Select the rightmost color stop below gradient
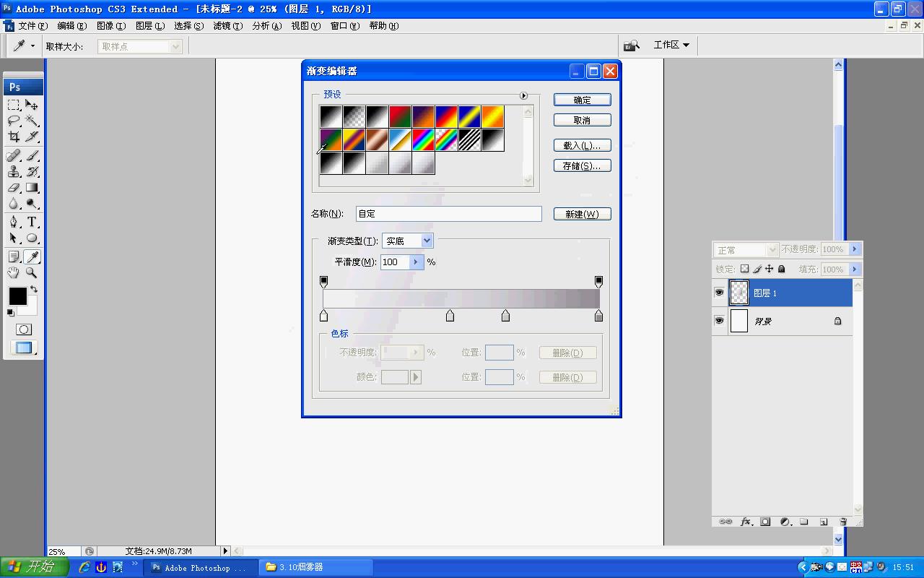Image resolution: width=924 pixels, height=578 pixels. (598, 315)
